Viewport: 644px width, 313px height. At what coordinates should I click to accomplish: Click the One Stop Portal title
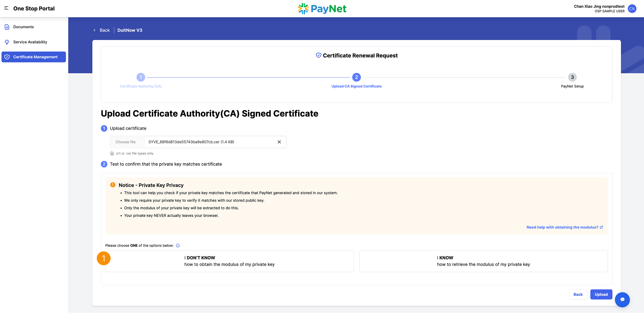[34, 9]
